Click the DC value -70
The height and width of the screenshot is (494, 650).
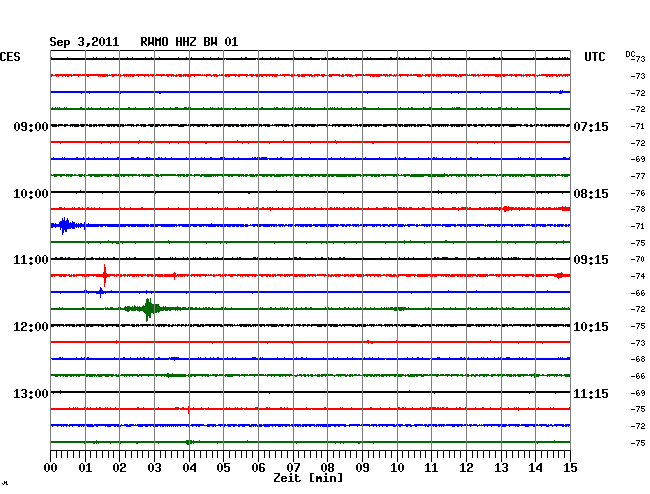click(638, 259)
